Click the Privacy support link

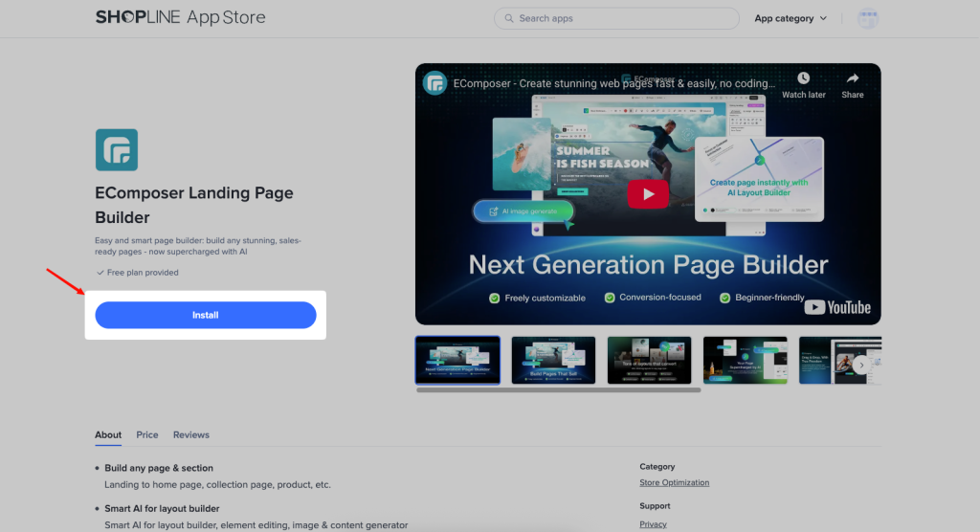(x=654, y=524)
